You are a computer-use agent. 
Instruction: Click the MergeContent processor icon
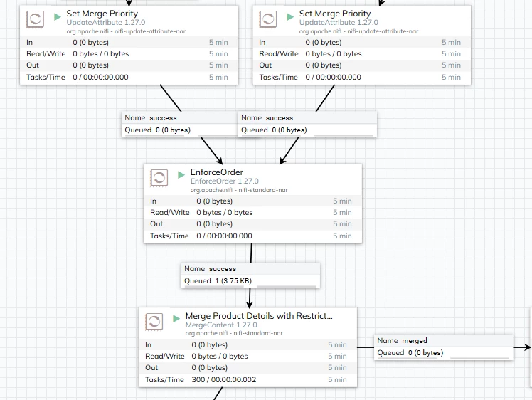coord(154,322)
